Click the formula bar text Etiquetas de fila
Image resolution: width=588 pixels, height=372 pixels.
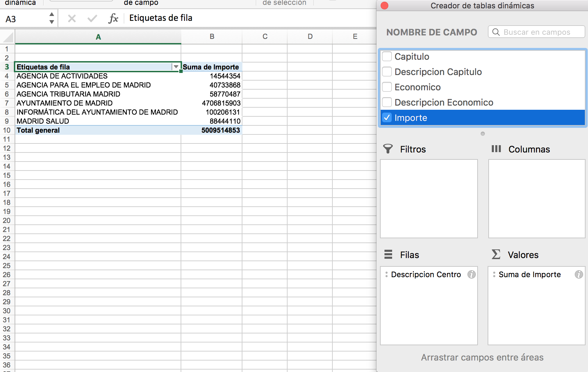pos(161,18)
